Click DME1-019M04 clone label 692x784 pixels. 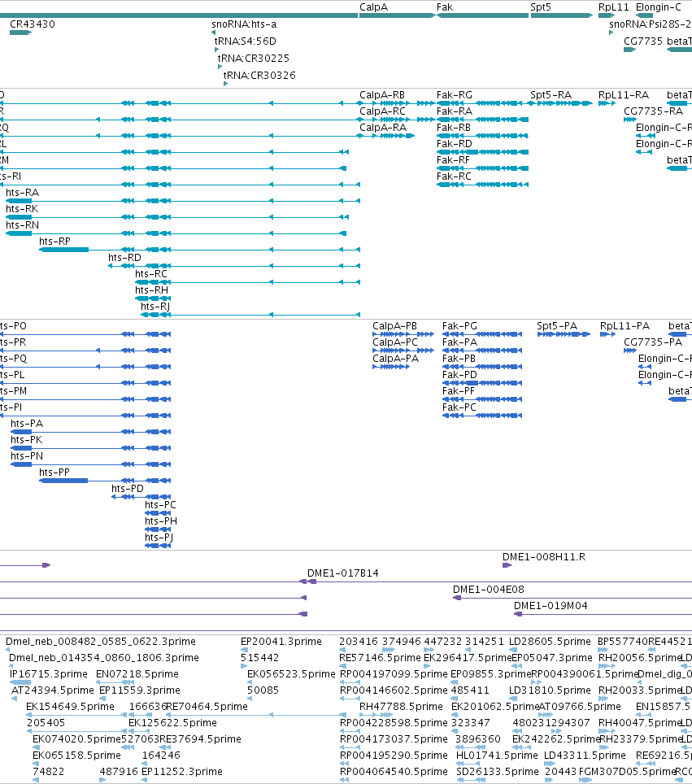pyautogui.click(x=551, y=606)
